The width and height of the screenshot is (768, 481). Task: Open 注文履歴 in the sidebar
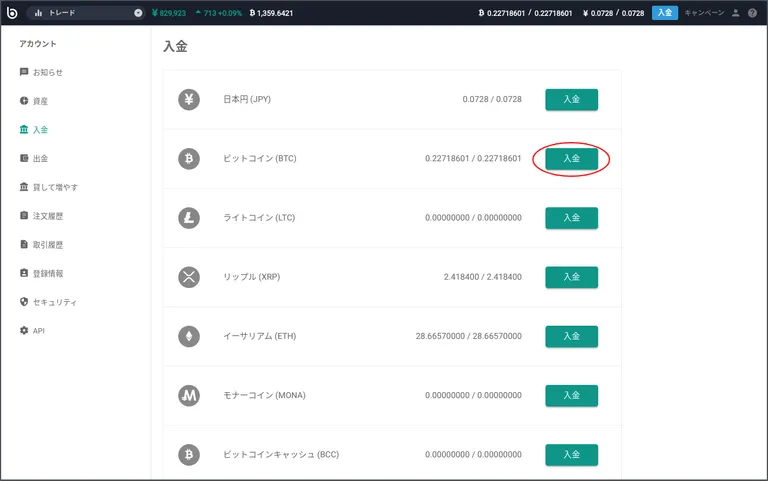click(x=41, y=216)
